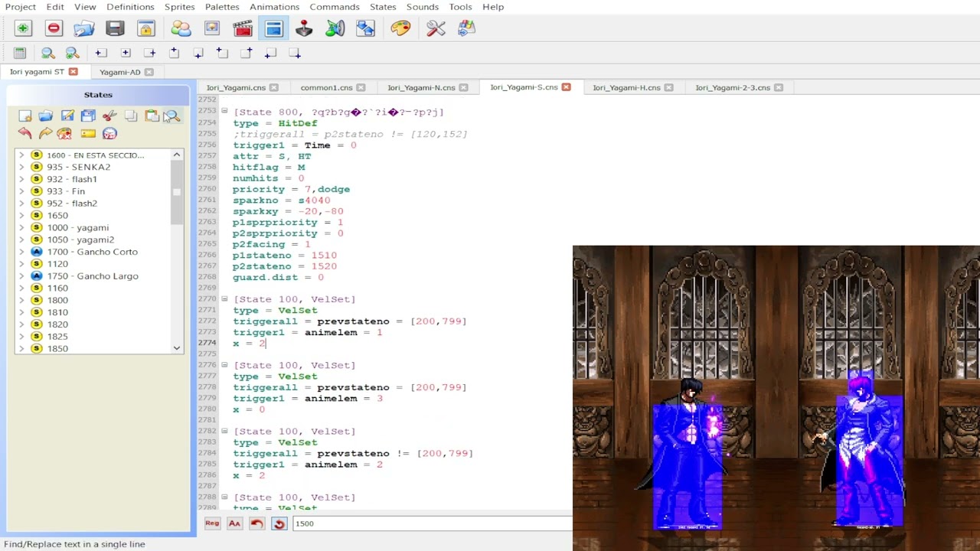Viewport: 980px width, 551px height.
Task: Click the red curved-arrow search button
Action: pyautogui.click(x=256, y=523)
